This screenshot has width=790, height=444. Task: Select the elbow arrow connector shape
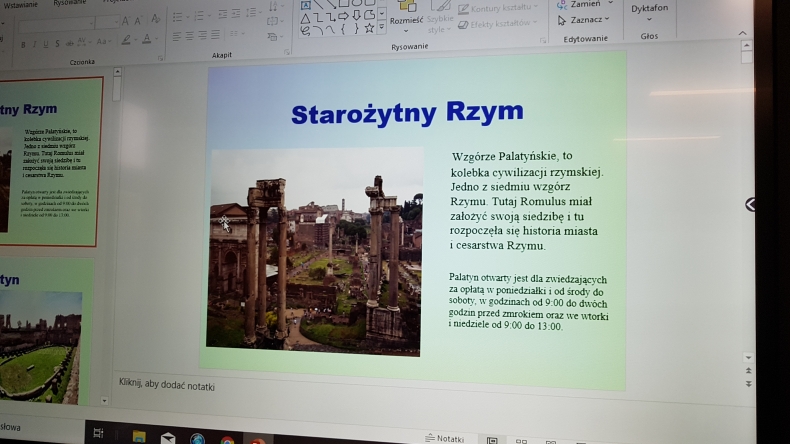pos(330,18)
